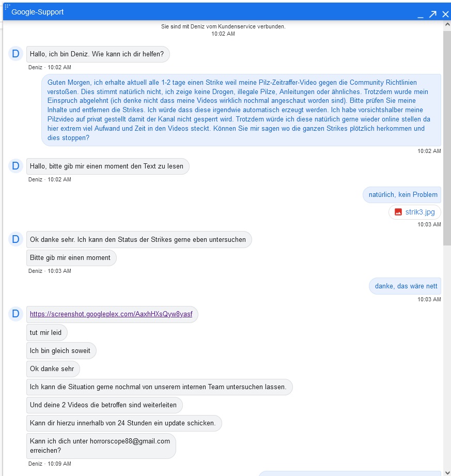
Task: Click the "Wie kann ich dir helfen?" message
Action: (98, 54)
